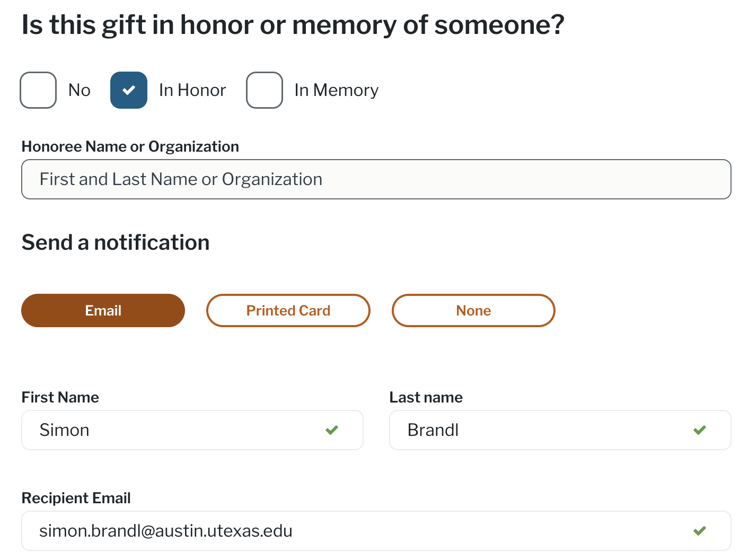740x560 pixels.
Task: Click the "In Honor" label text
Action: [192, 90]
